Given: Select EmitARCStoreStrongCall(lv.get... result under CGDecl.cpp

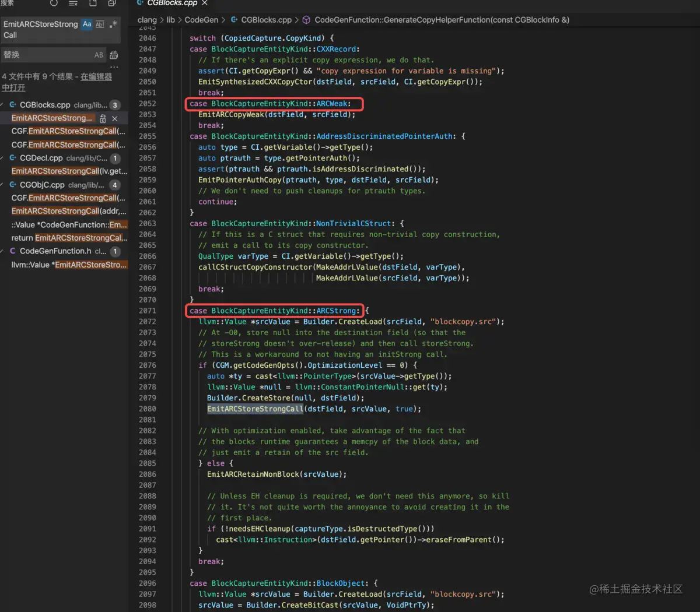Looking at the screenshot, I should coord(69,171).
